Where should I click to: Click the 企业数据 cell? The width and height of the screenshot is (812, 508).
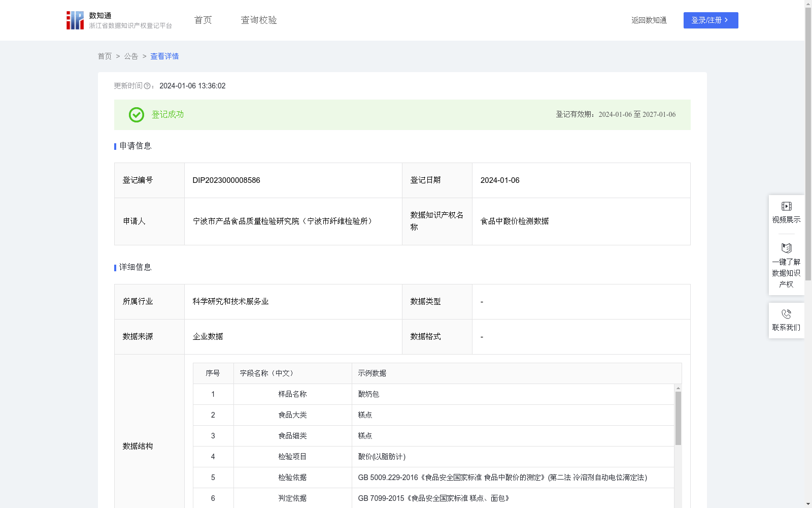pyautogui.click(x=293, y=337)
